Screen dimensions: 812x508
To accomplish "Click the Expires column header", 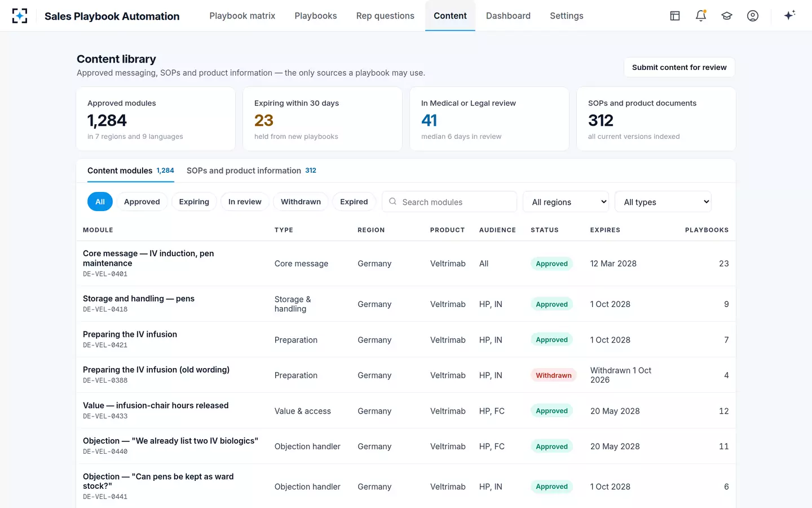I will pyautogui.click(x=605, y=230).
